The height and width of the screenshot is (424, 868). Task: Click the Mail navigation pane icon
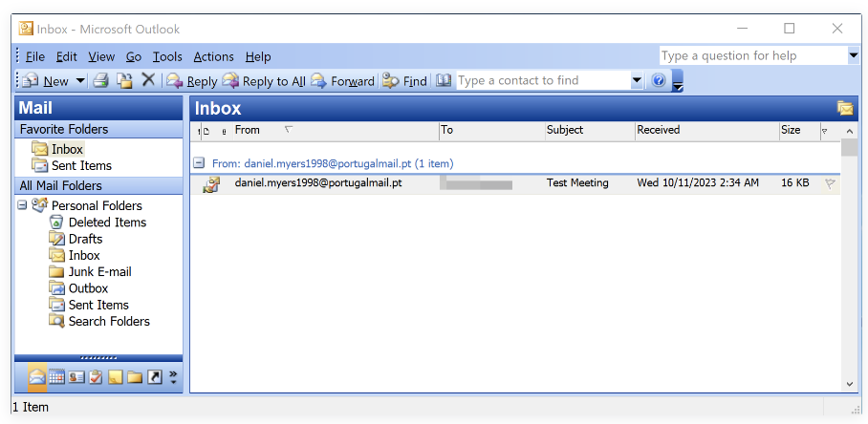click(x=37, y=377)
